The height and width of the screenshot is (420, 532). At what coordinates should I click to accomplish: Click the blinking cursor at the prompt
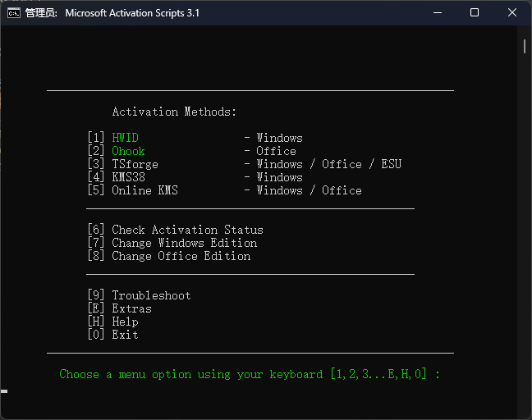click(x=4, y=391)
